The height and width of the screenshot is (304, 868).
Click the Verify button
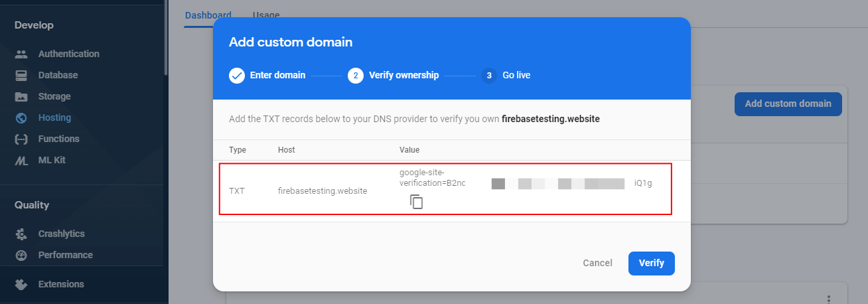(x=652, y=263)
